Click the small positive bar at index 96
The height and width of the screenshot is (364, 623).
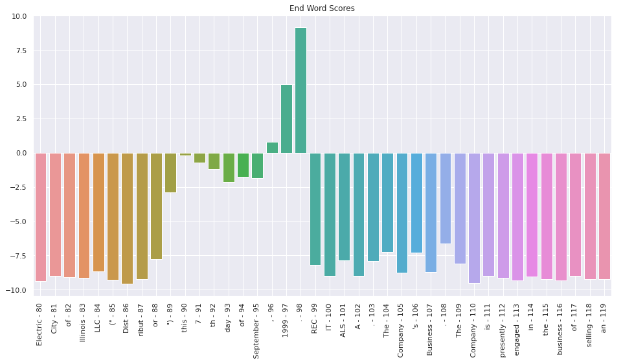pos(272,148)
